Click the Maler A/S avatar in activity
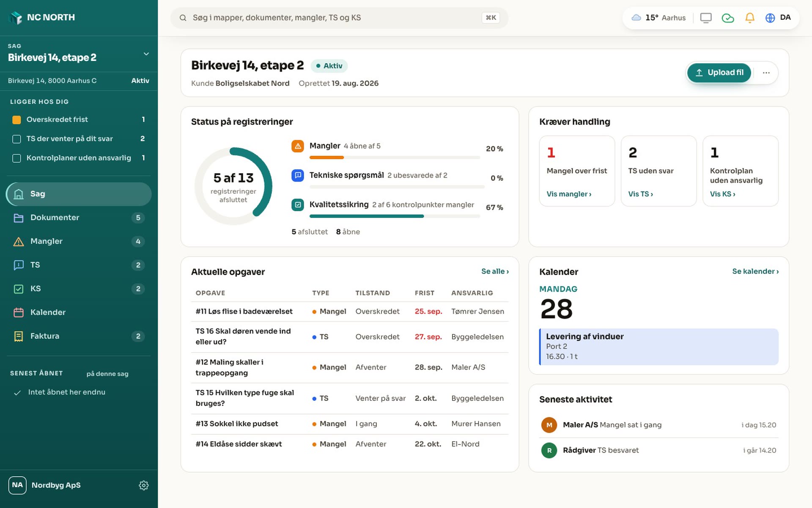812x508 pixels. [549, 425]
